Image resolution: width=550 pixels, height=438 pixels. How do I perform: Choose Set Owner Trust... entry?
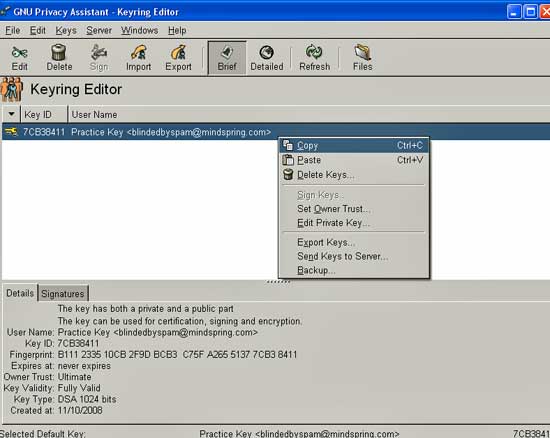354,209
